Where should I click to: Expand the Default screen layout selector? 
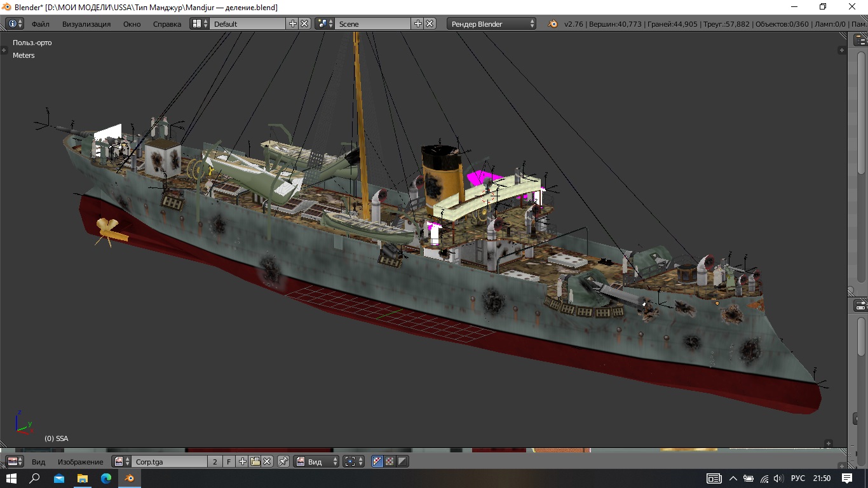pyautogui.click(x=200, y=24)
